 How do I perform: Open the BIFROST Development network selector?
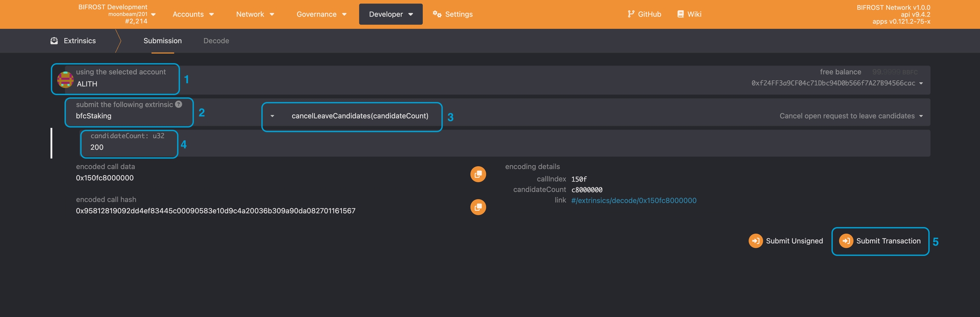tap(117, 14)
